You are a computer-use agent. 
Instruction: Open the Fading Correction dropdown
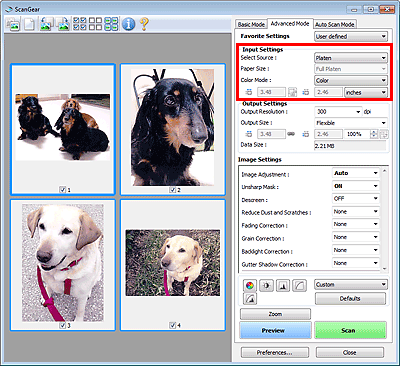pos(356,224)
